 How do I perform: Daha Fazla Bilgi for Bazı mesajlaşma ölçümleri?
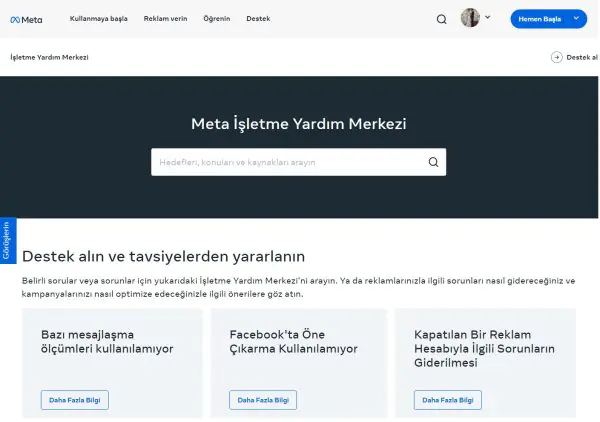[x=75, y=400]
